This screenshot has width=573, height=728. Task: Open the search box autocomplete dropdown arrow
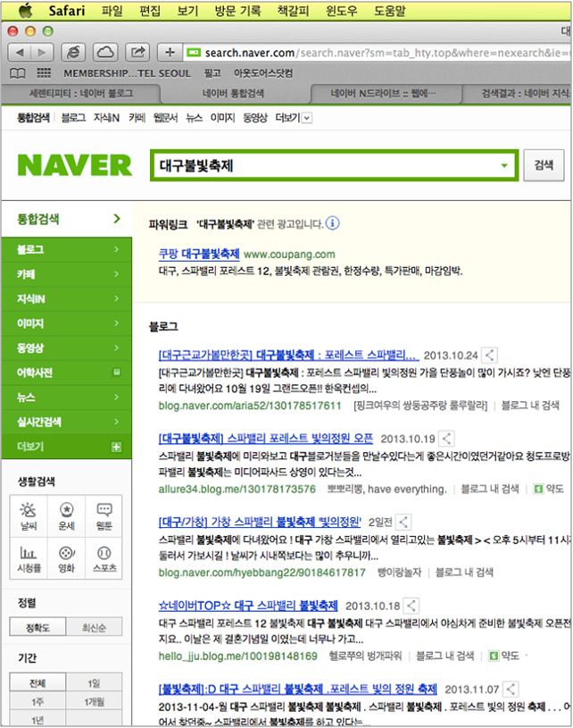tap(503, 165)
